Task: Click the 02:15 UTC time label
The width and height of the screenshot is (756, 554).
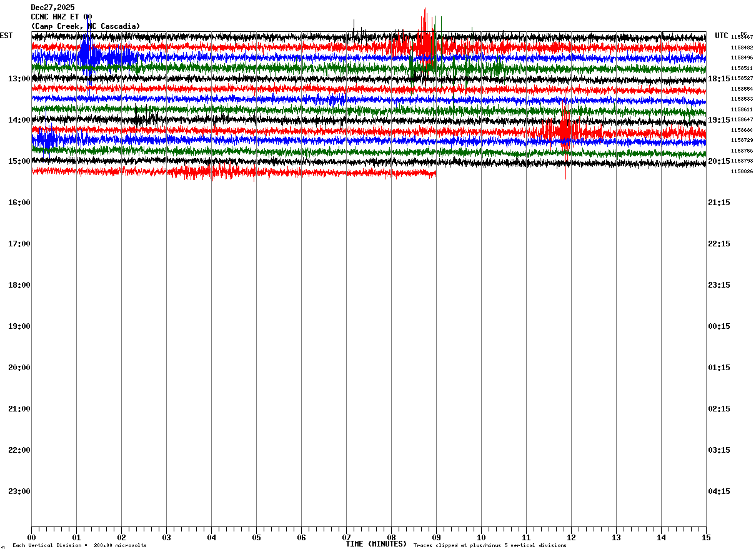Action: pyautogui.click(x=719, y=409)
